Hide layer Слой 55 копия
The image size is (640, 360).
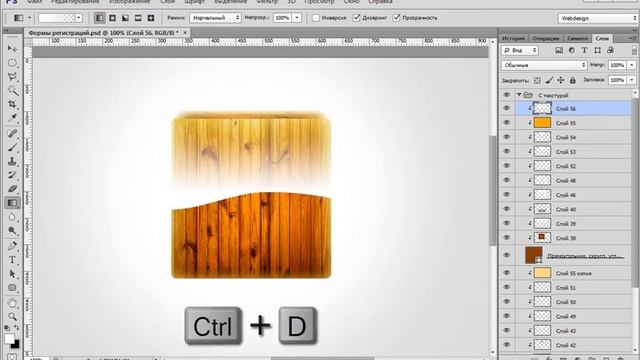point(507,273)
